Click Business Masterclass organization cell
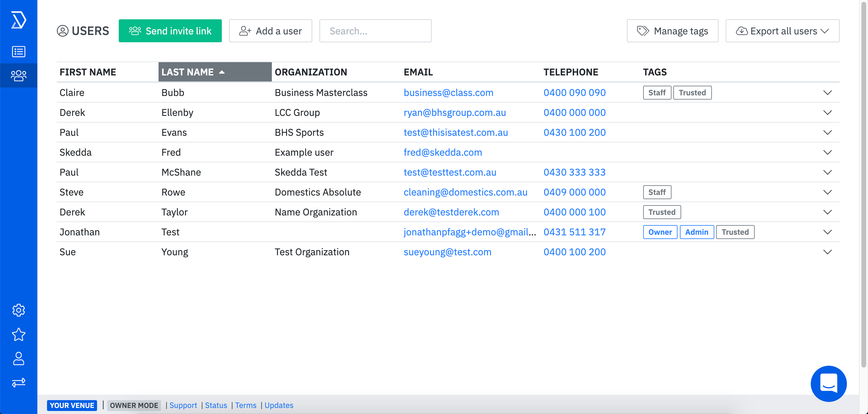 (321, 92)
